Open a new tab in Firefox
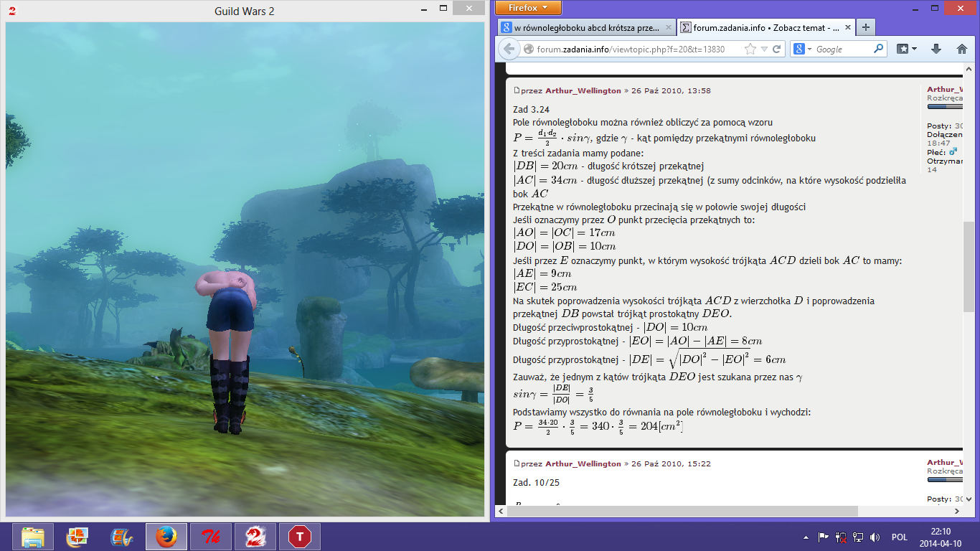Image resolution: width=980 pixels, height=551 pixels. pyautogui.click(x=866, y=27)
